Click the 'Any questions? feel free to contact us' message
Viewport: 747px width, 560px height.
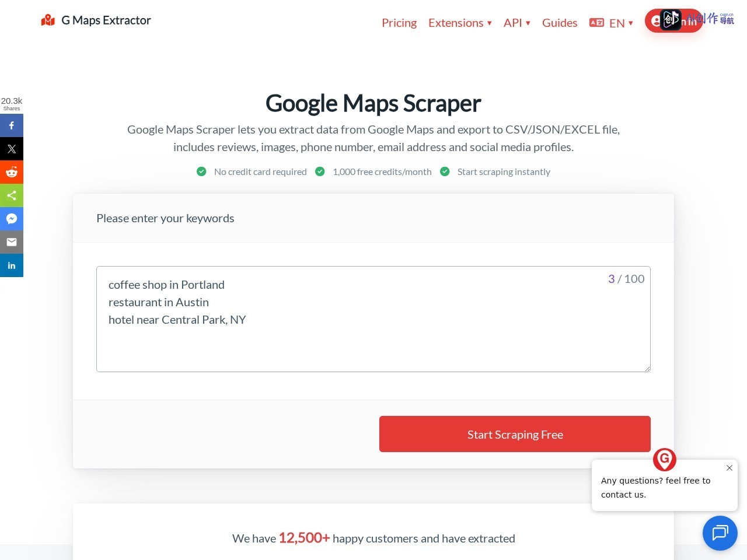pyautogui.click(x=656, y=488)
